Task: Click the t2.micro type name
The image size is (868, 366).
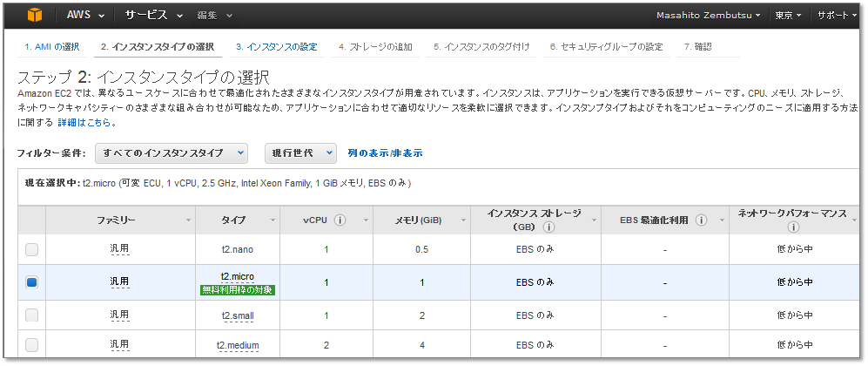Action: (238, 277)
